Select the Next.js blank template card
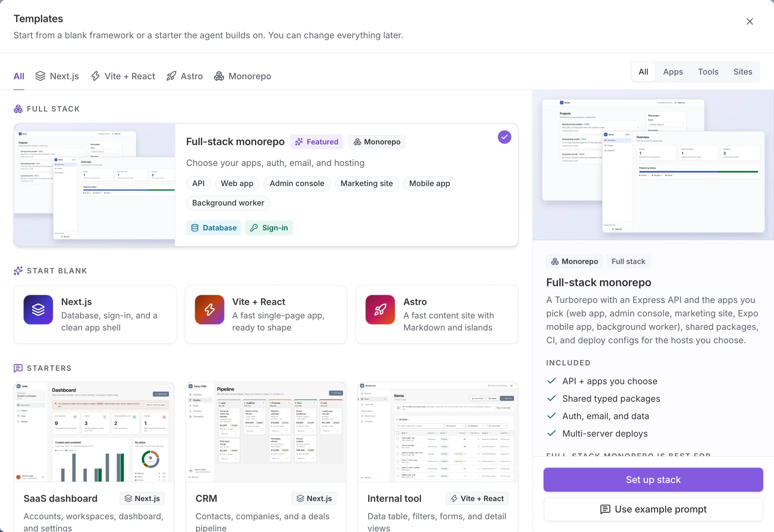 [x=95, y=314]
